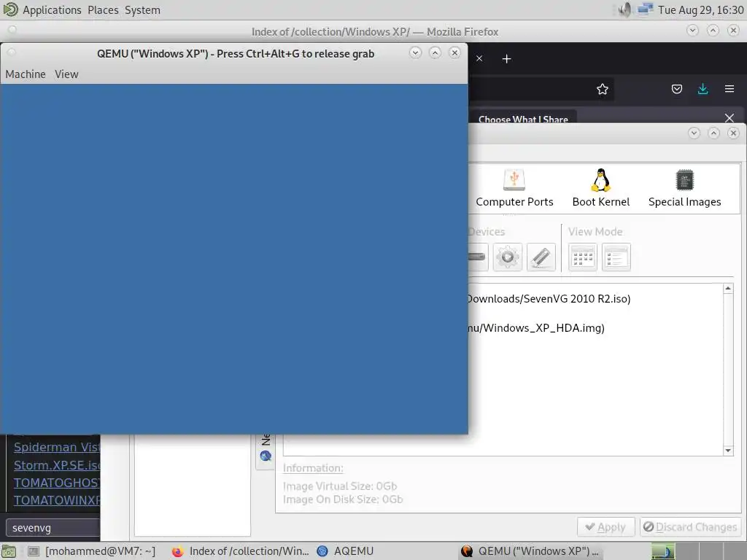The height and width of the screenshot is (560, 747).
Task: Switch to Firefox Index of /collection taskbar item
Action: point(241,551)
